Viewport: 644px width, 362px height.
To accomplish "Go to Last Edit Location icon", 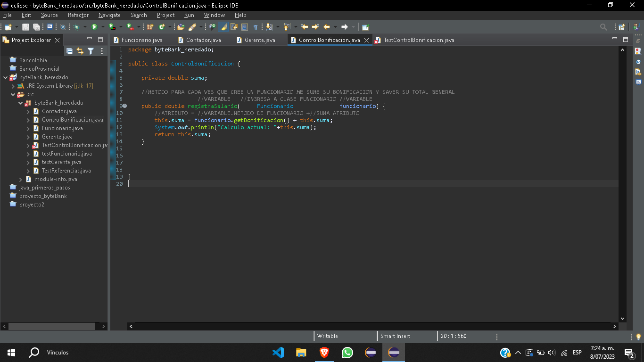I will click(305, 27).
